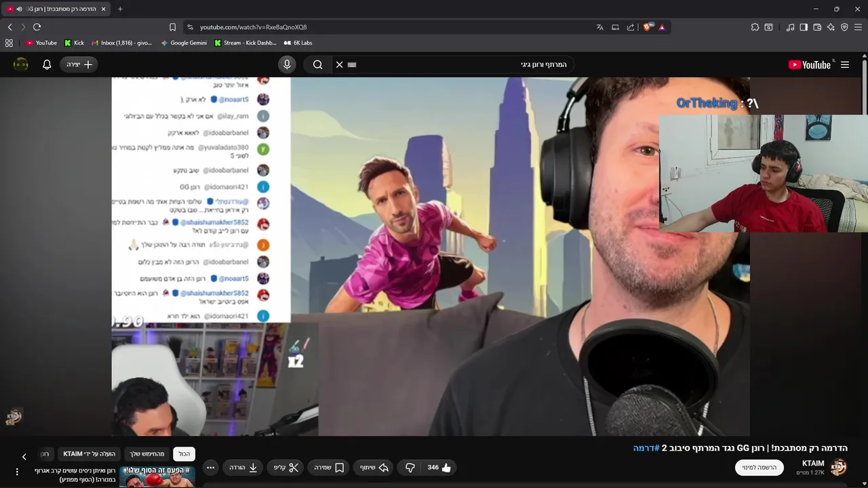Open the #דרמה hashtag in the title
The height and width of the screenshot is (488, 868).
click(646, 448)
